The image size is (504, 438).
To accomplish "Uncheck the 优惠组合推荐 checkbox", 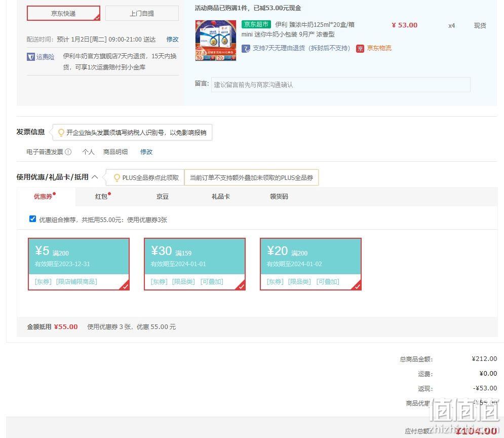I will coord(32,219).
